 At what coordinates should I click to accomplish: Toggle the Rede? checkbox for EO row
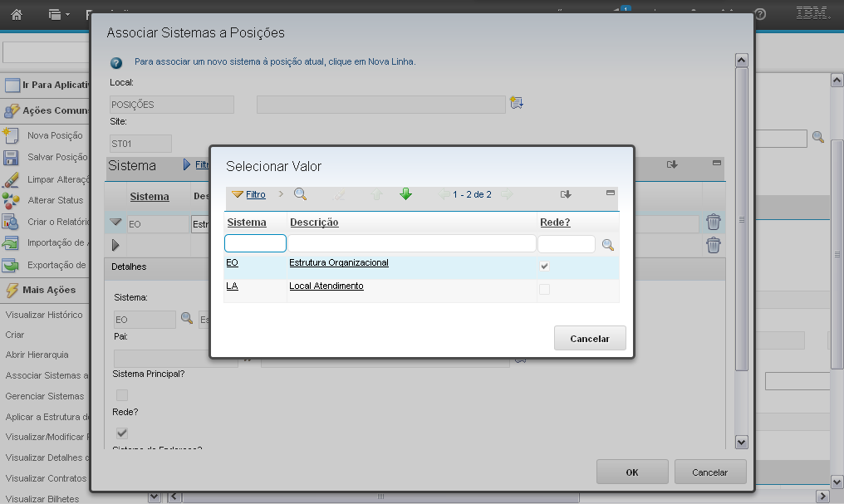544,267
